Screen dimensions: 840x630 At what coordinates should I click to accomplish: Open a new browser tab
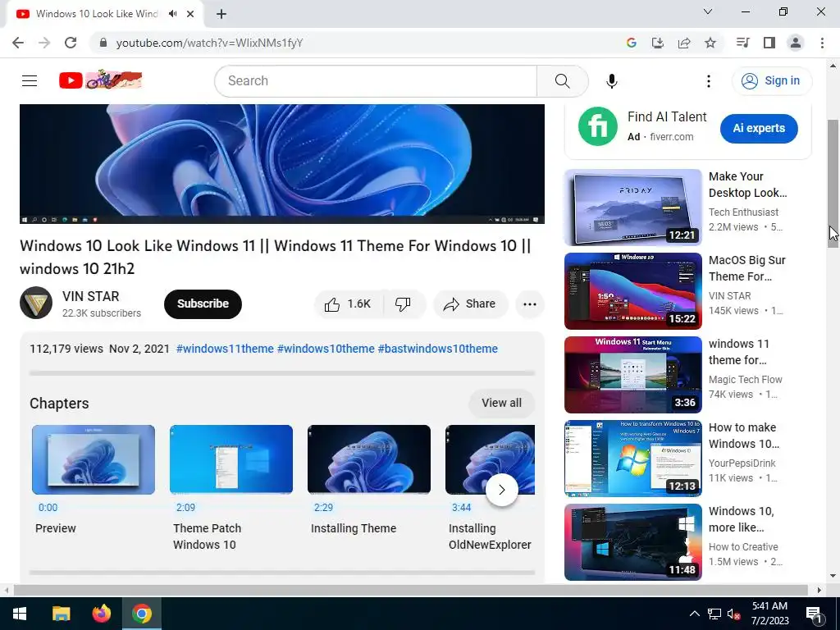pos(221,14)
